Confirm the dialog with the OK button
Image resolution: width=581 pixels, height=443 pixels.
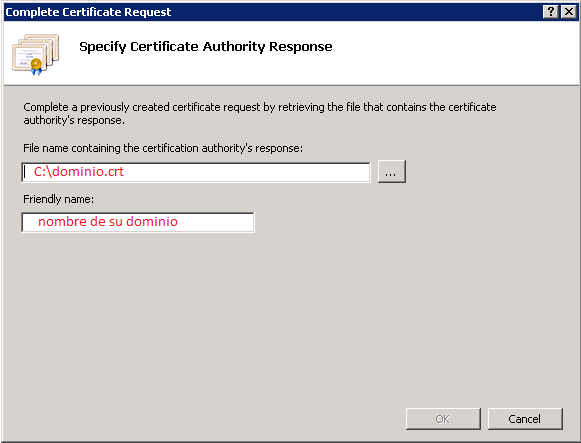[443, 419]
